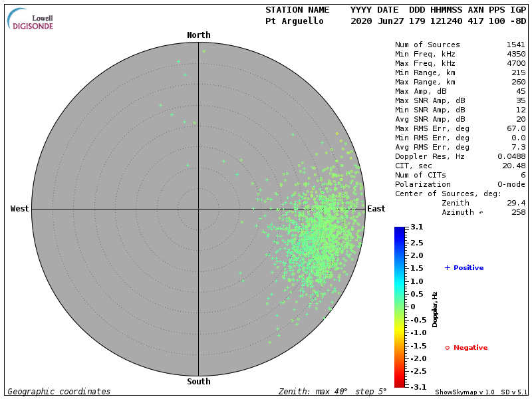Click Min Freq value 4350

[516, 54]
